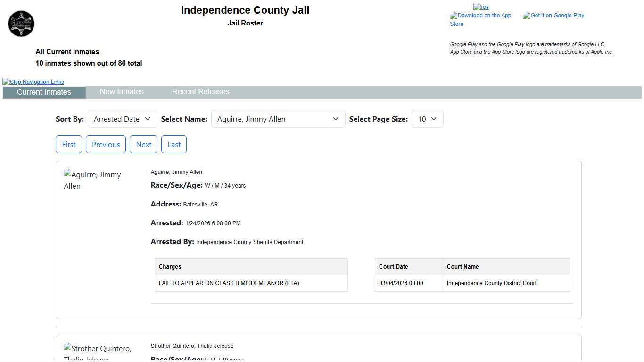Click the Previous page button
The image size is (644, 362).
106,145
